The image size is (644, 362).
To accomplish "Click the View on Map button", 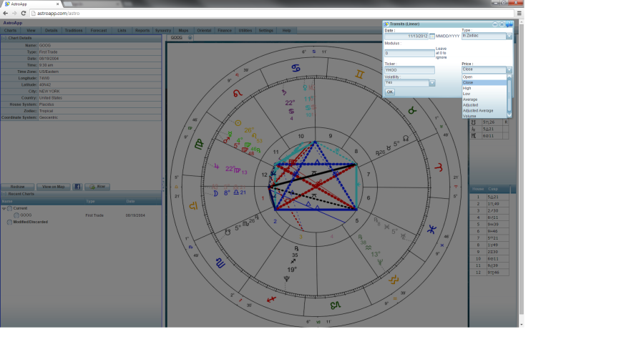I will [x=54, y=187].
